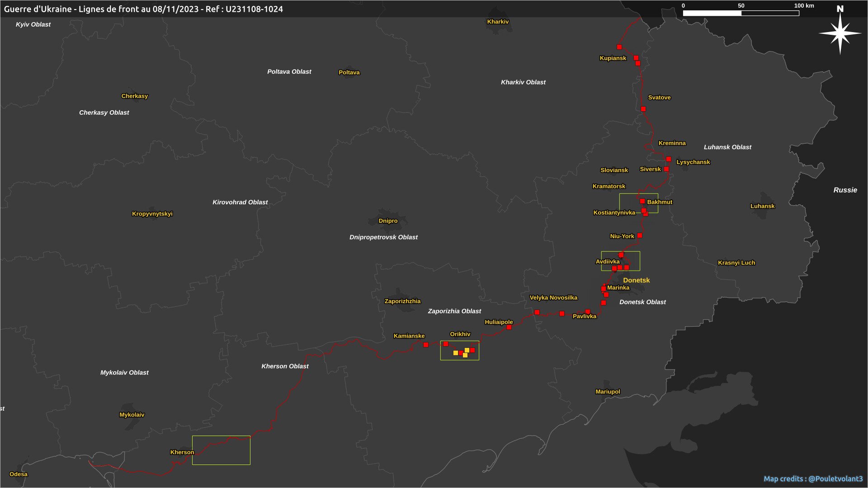Screen dimensions: 868x488
Task: Click the red marker below Velyka Novosilka
Action: tap(537, 312)
